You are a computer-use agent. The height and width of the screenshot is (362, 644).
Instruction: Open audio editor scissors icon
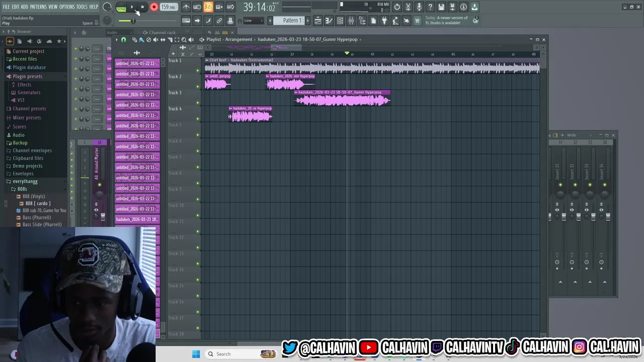pyautogui.click(x=408, y=7)
